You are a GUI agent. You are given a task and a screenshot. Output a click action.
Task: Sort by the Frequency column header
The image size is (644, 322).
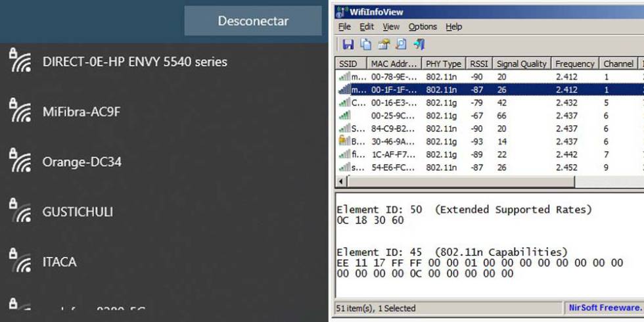[575, 64]
